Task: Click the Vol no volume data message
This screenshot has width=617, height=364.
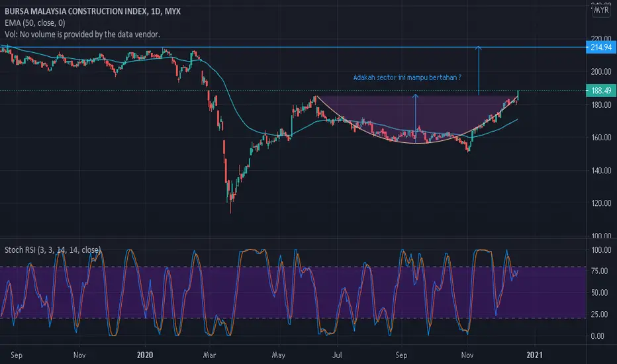Action: (x=82, y=34)
